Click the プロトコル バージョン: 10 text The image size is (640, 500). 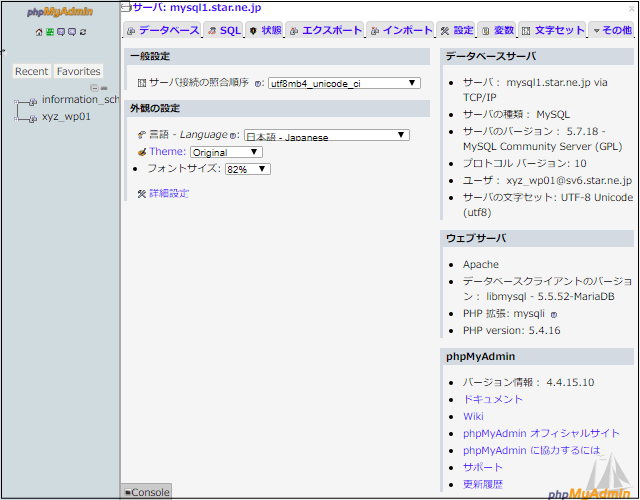point(524,164)
